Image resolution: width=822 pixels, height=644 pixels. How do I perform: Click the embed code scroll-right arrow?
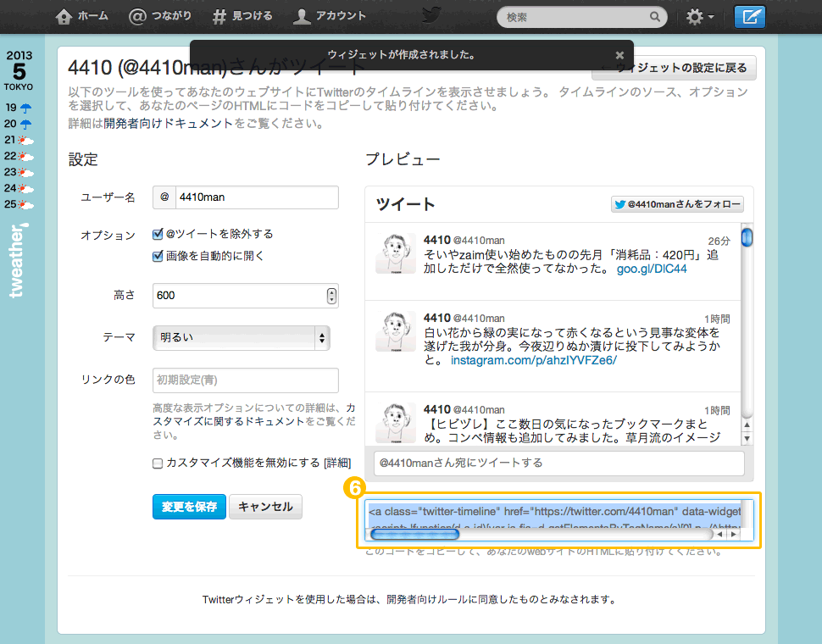[733, 535]
